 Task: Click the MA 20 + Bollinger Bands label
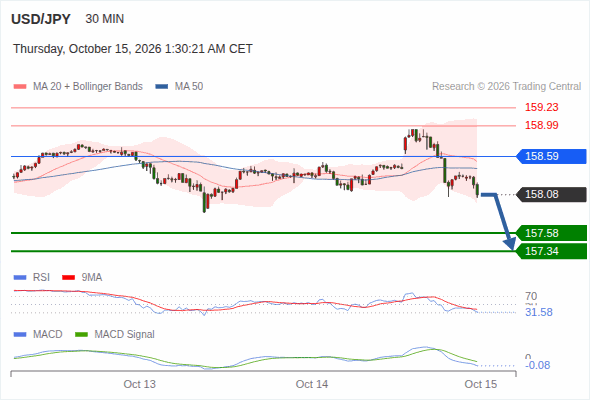88,87
